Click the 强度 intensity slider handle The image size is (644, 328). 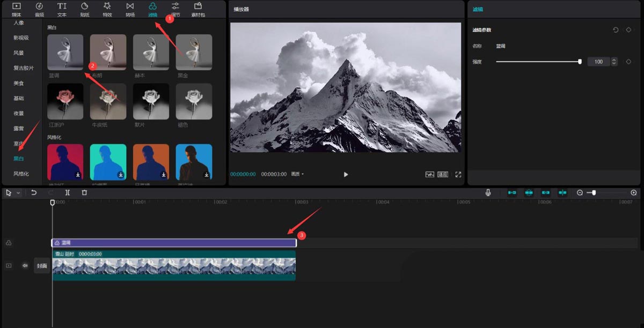click(x=580, y=62)
